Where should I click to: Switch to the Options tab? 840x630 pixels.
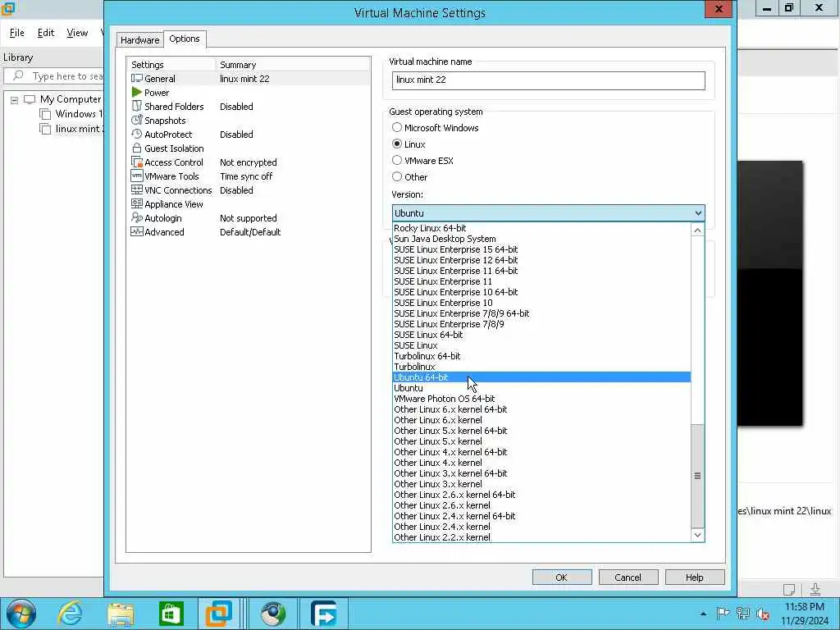click(185, 39)
